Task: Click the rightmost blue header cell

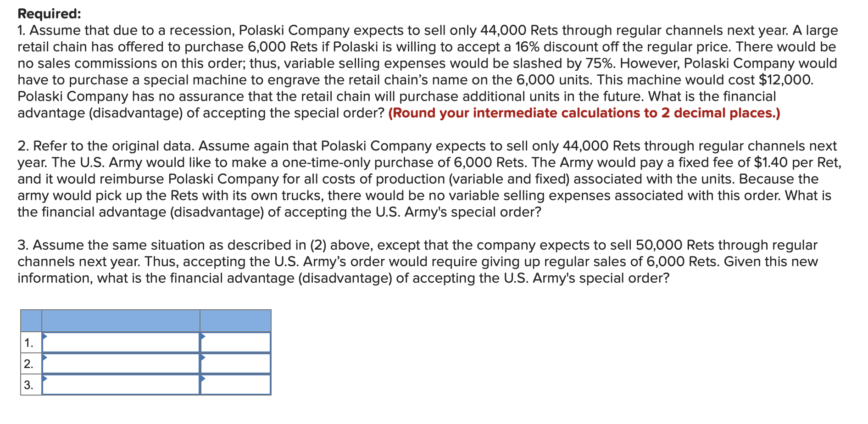Action: tap(235, 321)
